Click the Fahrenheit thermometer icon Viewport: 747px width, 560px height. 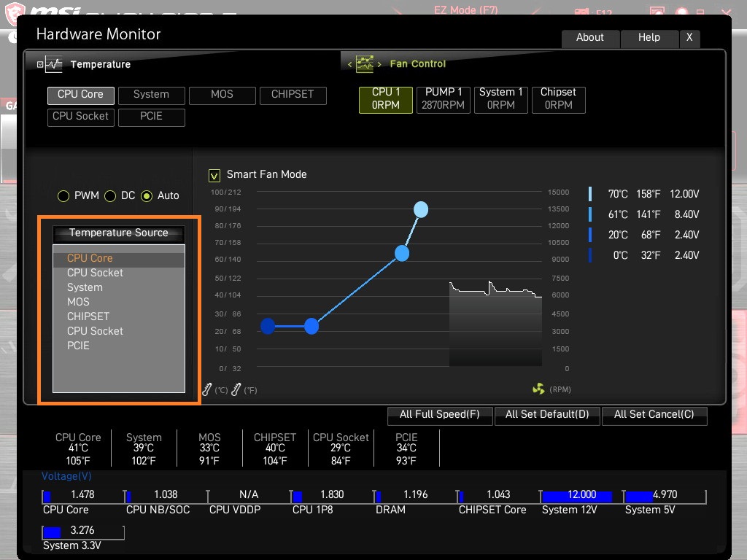(x=236, y=389)
